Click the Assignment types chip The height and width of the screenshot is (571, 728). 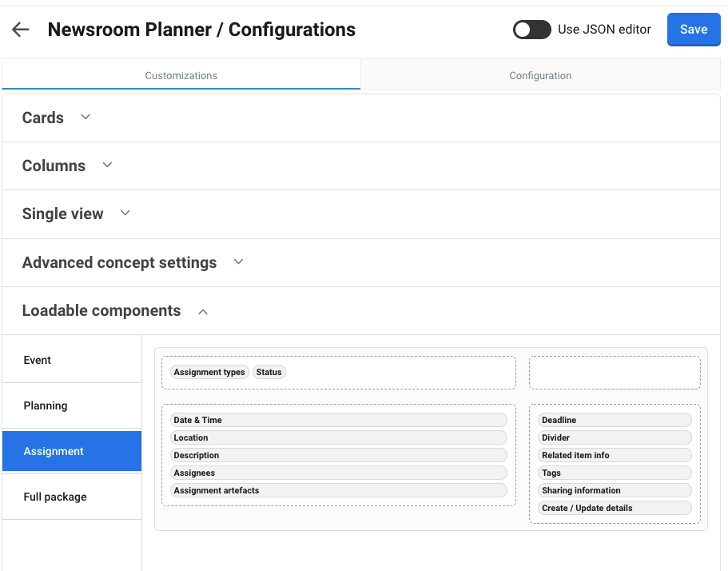tap(209, 372)
